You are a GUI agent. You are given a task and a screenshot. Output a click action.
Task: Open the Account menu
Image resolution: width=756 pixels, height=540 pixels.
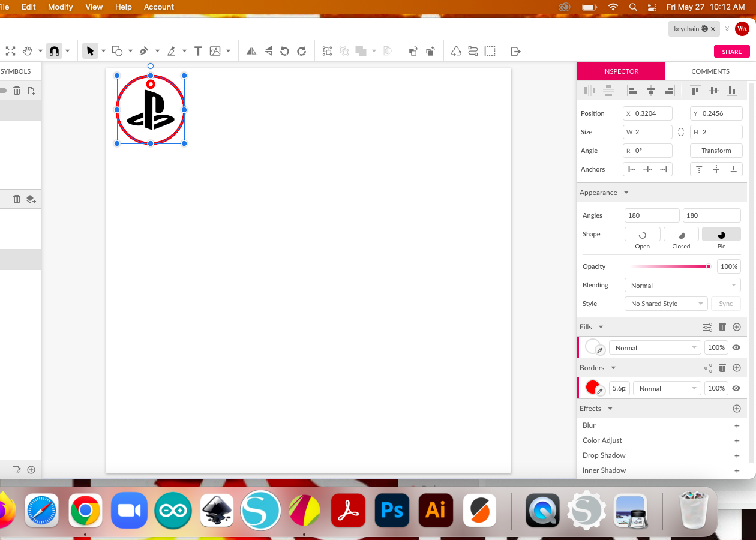coord(159,7)
